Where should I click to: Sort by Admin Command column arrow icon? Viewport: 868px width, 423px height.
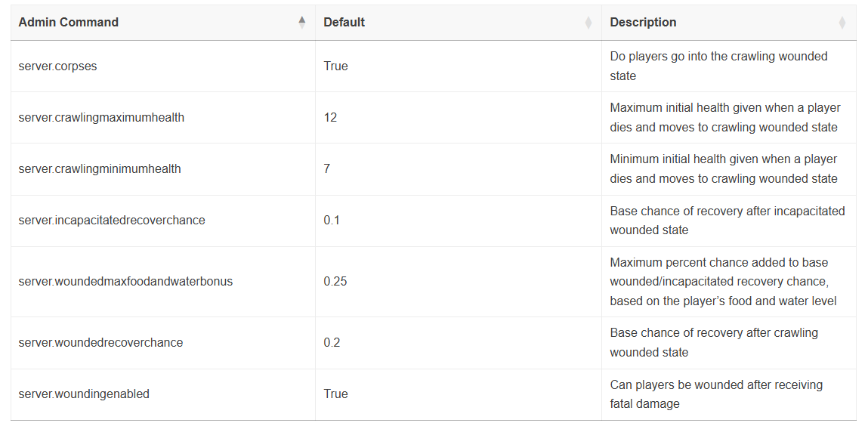[x=301, y=22]
